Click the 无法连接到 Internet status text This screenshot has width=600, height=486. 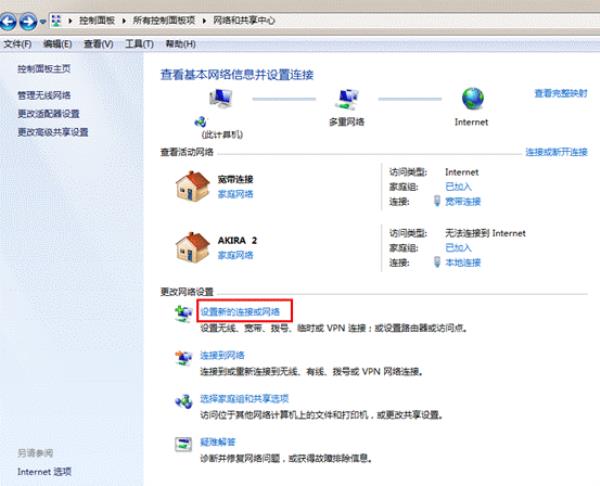(x=485, y=233)
